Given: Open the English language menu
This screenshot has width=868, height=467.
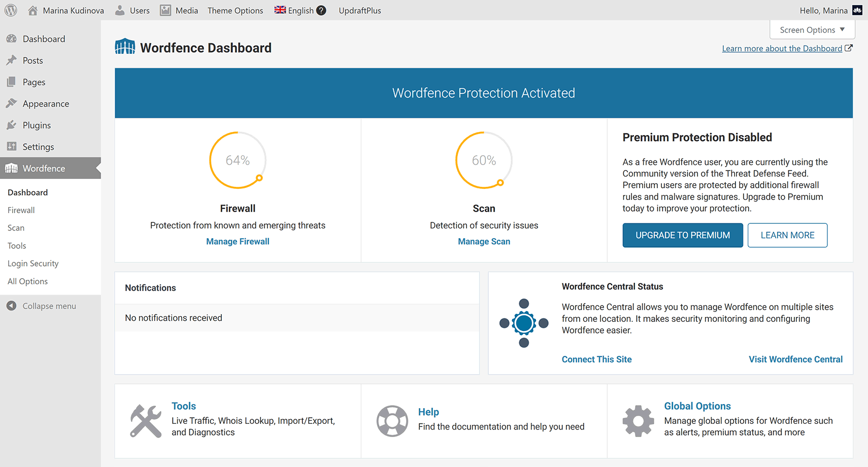Looking at the screenshot, I should 301,10.
